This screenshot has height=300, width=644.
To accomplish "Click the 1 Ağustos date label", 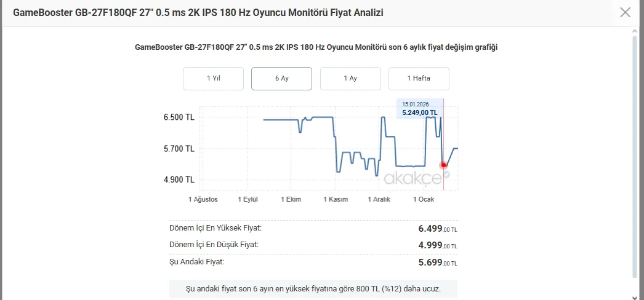I will (x=203, y=200).
